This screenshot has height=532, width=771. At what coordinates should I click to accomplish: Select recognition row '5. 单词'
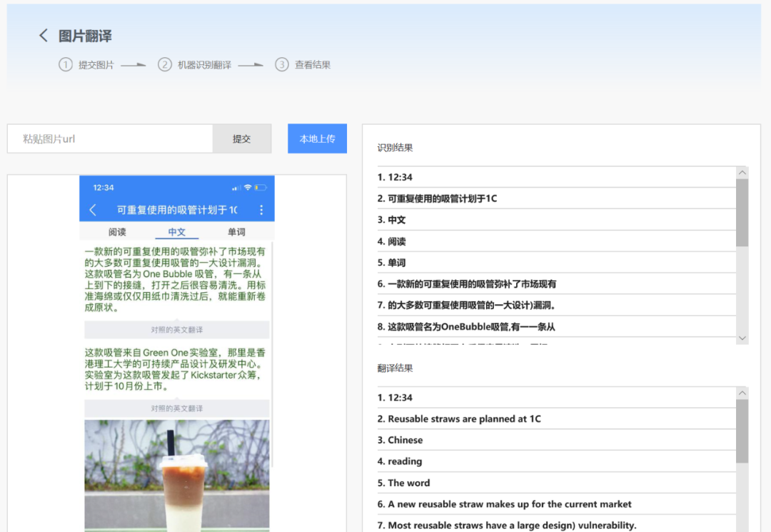557,263
